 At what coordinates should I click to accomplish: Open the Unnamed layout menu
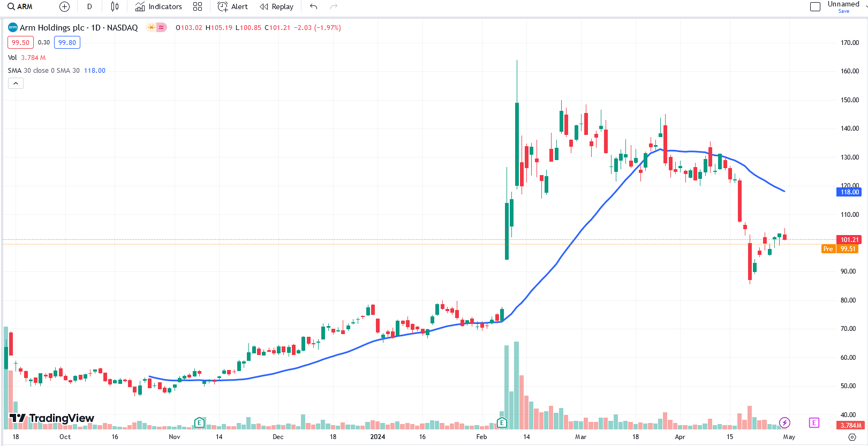click(843, 4)
